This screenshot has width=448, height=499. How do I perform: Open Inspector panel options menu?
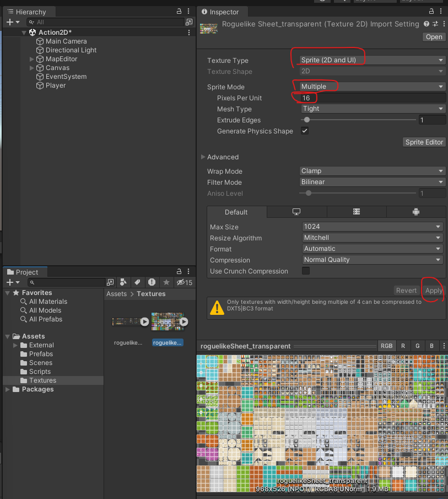pyautogui.click(x=441, y=12)
